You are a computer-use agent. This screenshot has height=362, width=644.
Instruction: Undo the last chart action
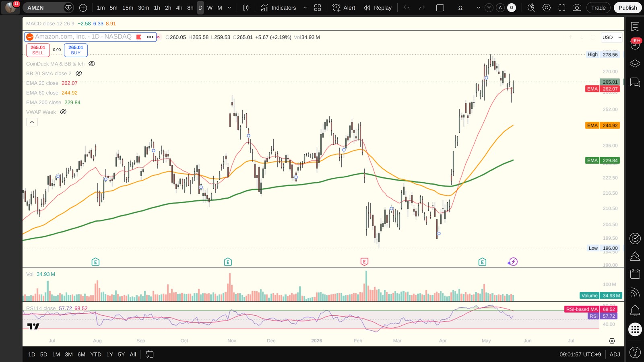click(407, 8)
